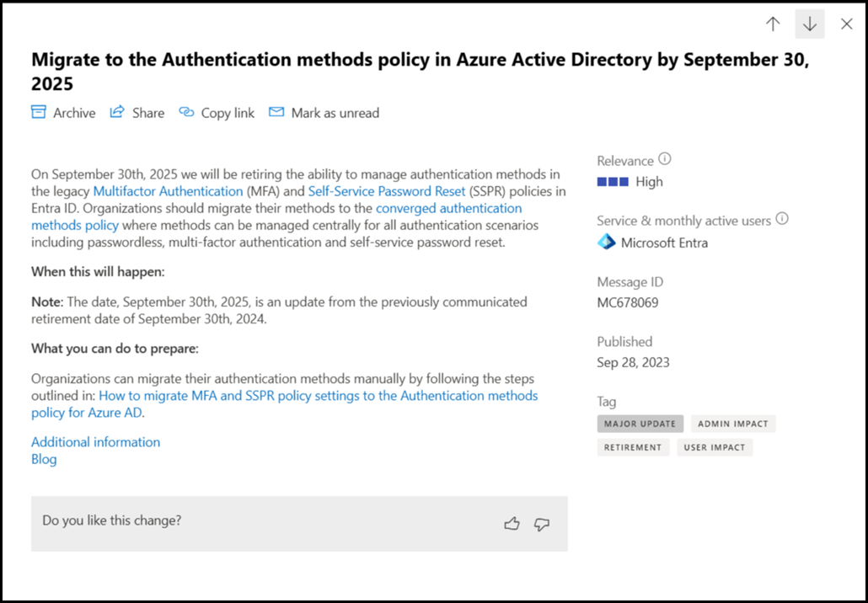Viewport: 868px width, 603px height.
Task: Give a thumbs down to this change
Action: coord(542,524)
